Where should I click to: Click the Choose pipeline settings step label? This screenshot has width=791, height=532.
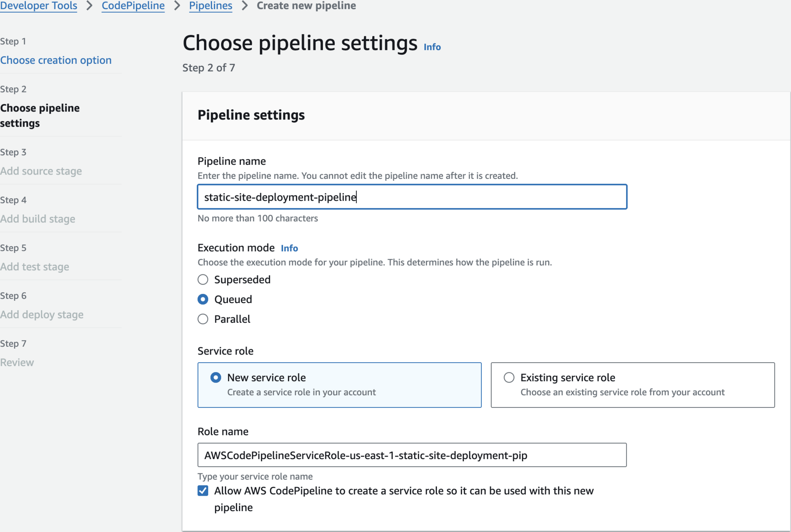(40, 115)
